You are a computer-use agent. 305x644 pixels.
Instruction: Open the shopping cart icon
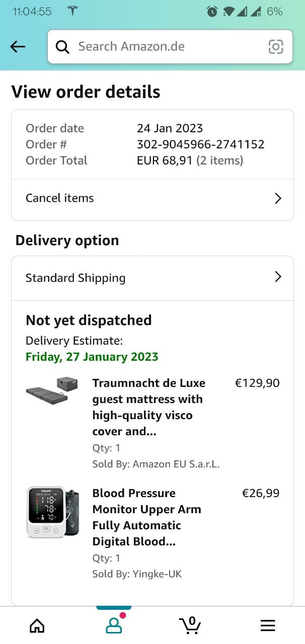point(190,625)
